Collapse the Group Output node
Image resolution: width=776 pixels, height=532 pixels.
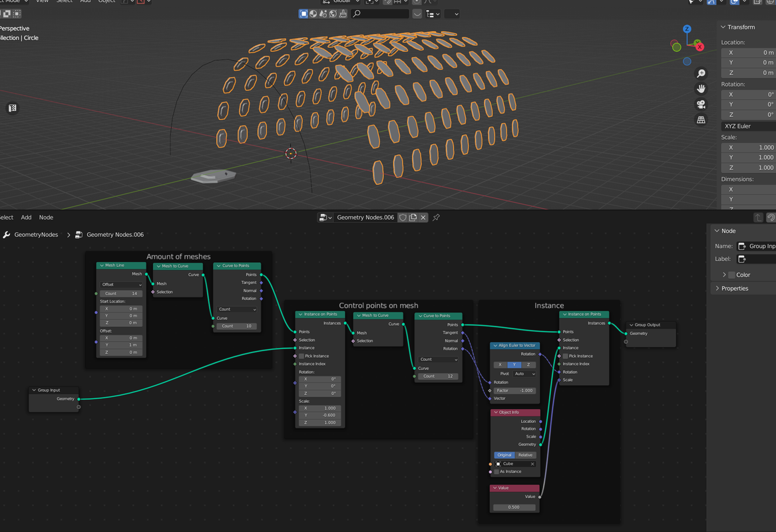[x=632, y=325]
